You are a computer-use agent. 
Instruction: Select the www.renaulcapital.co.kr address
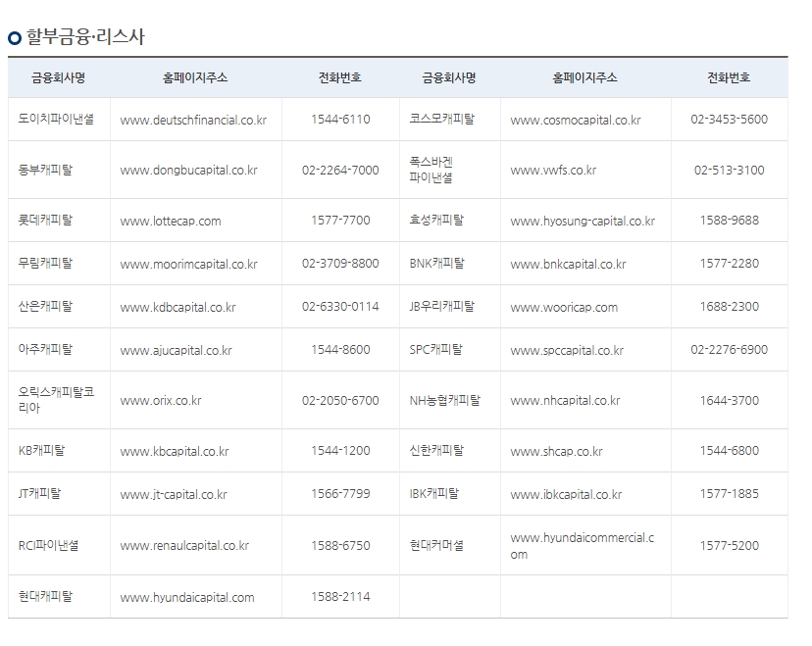pyautogui.click(x=184, y=546)
